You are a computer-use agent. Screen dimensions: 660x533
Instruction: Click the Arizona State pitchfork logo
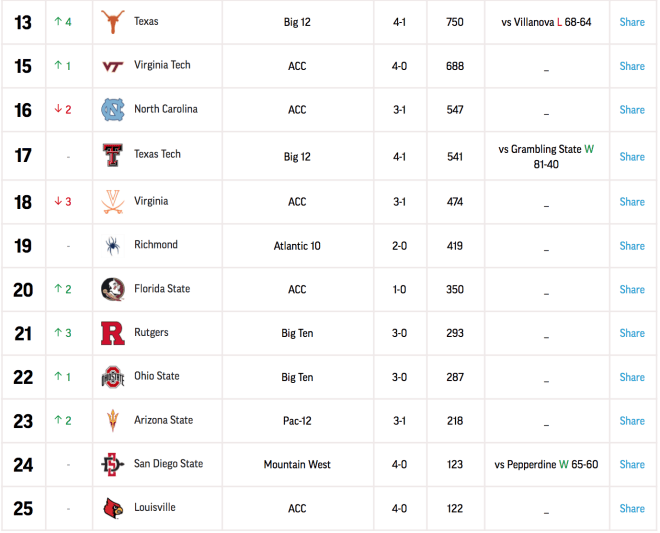pos(112,421)
